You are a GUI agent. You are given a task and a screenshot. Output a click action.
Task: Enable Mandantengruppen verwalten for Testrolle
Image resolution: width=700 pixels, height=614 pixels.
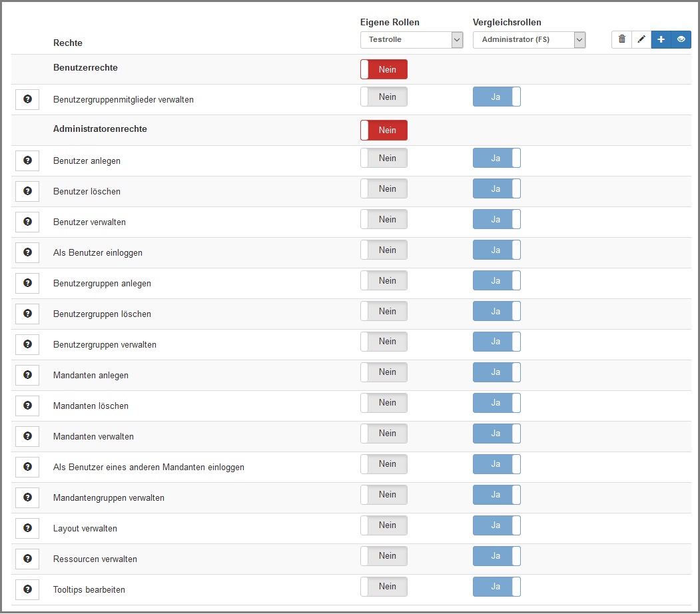(384, 495)
